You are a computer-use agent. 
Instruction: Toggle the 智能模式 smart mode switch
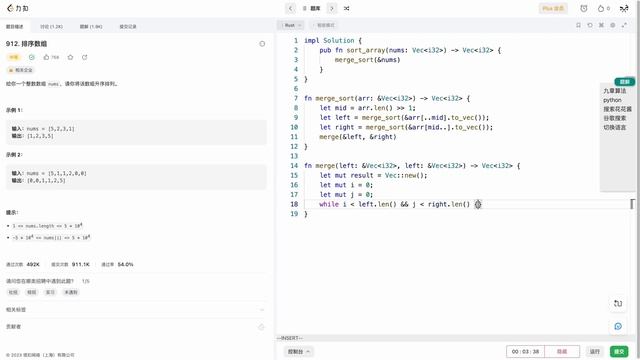coord(324,25)
